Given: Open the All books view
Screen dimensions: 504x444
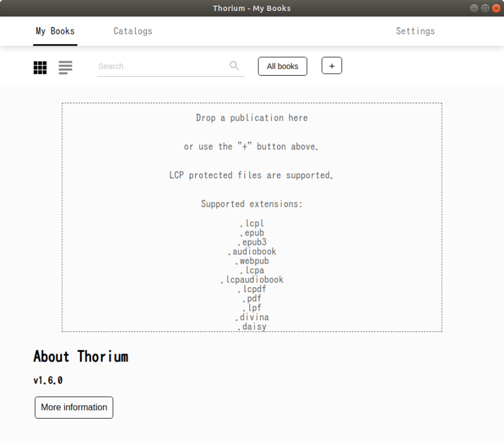Looking at the screenshot, I should [x=282, y=66].
